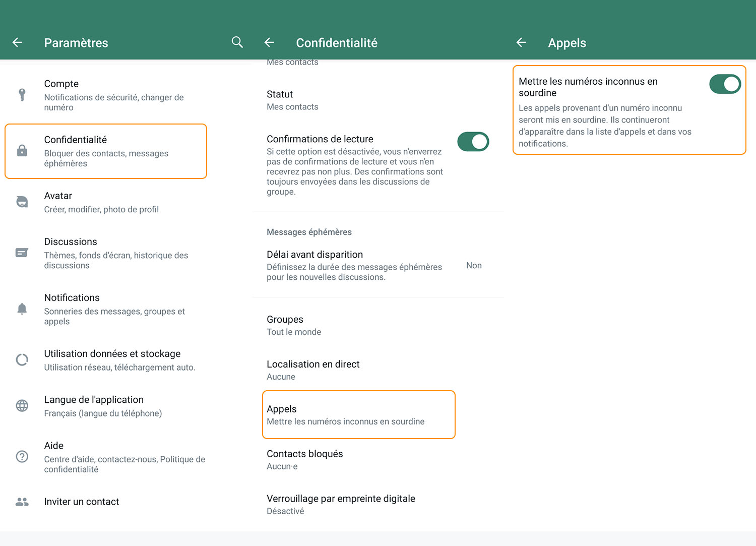
Task: Open Délai avant disparition setting
Action: coord(378,265)
